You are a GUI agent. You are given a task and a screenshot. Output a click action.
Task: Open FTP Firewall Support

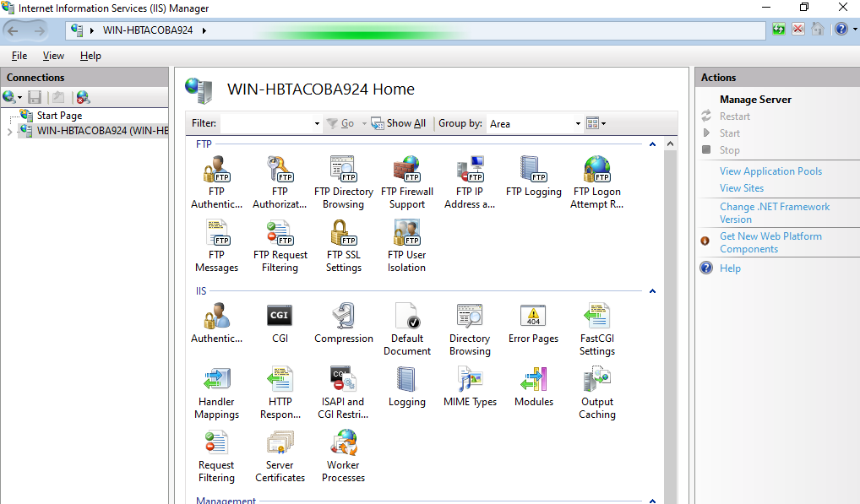407,182
